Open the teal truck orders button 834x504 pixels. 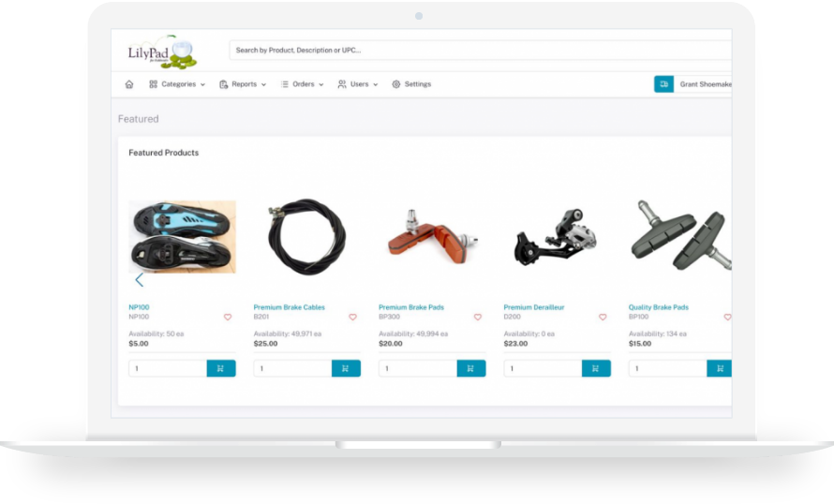[x=663, y=84]
